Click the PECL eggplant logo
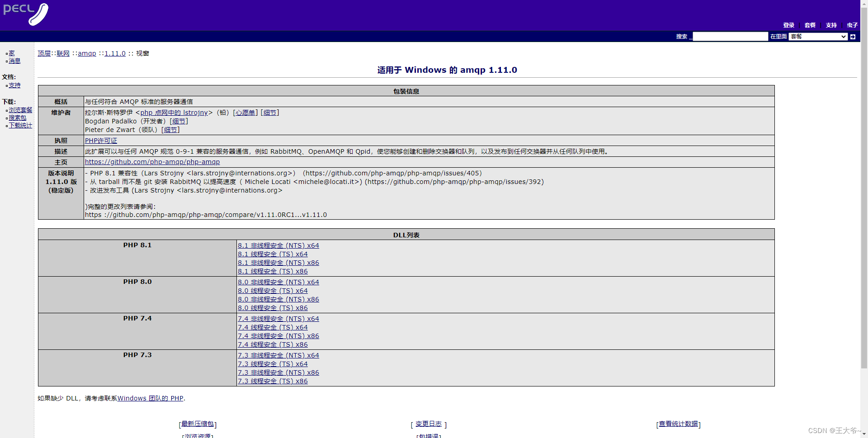Screen dimensions: 868x438 (26, 14)
